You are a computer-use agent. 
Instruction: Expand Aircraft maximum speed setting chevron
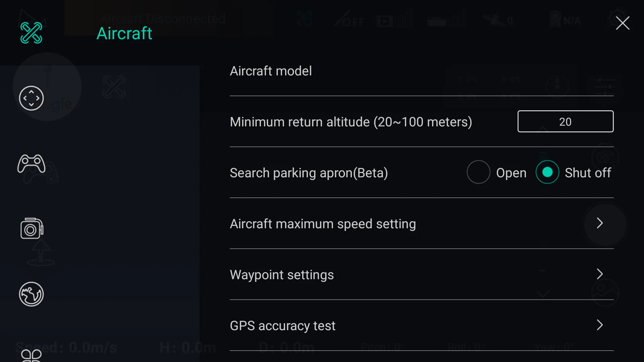(x=600, y=223)
